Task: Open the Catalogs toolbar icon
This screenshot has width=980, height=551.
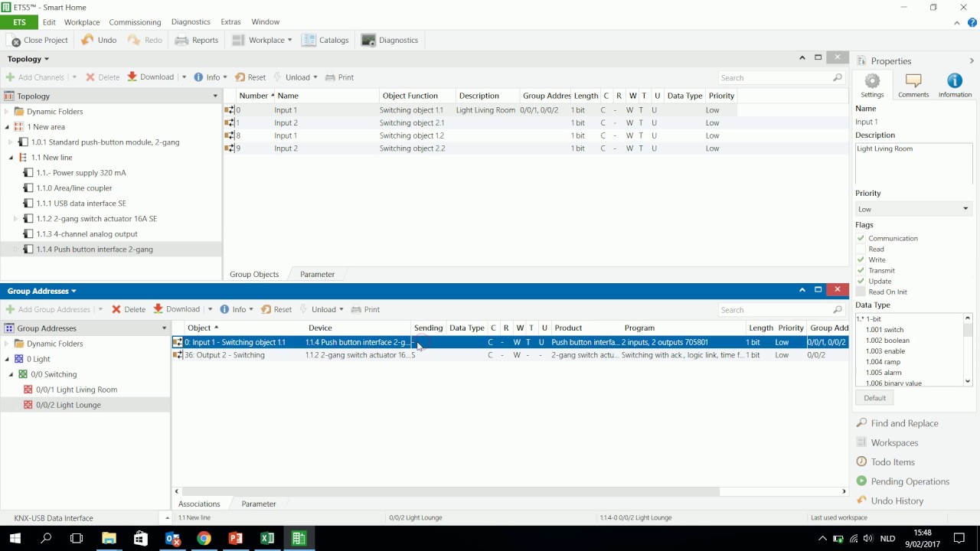Action: [309, 40]
